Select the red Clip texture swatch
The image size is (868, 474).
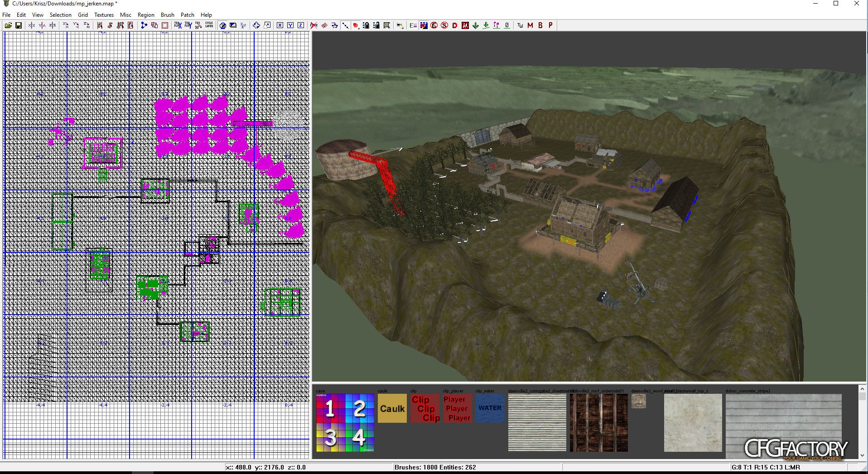tap(425, 408)
